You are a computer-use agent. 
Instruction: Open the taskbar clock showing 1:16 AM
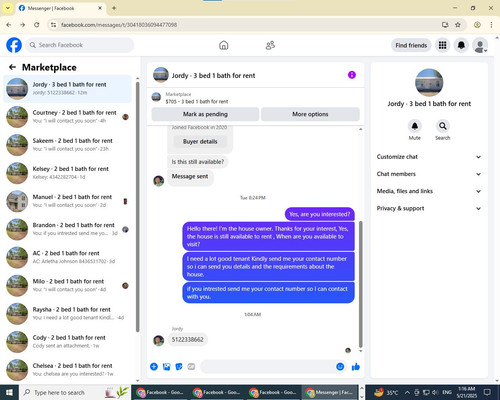466,392
